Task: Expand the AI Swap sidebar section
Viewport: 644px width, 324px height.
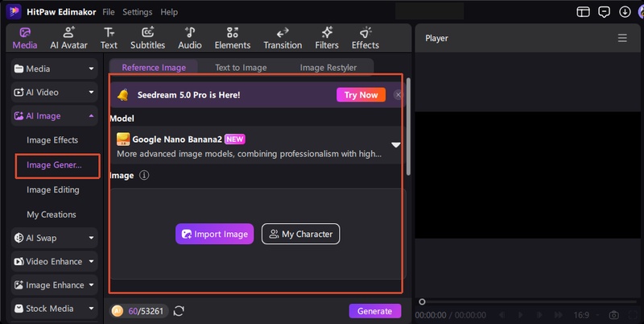Action: (x=91, y=238)
